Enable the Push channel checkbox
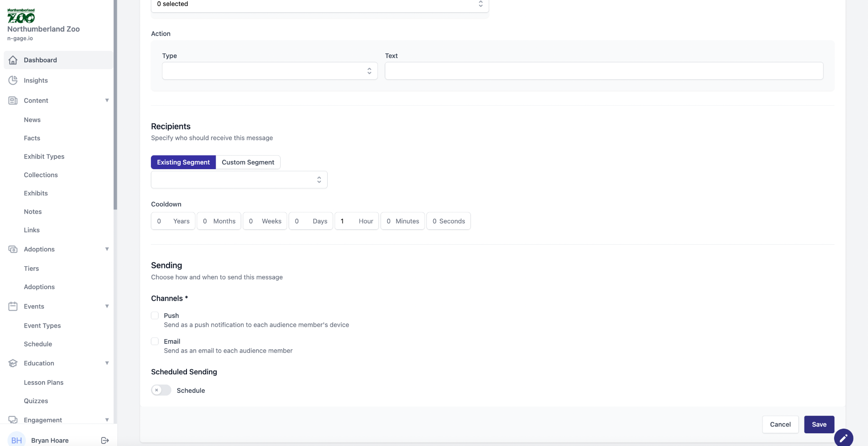This screenshot has width=868, height=446. pos(155,315)
